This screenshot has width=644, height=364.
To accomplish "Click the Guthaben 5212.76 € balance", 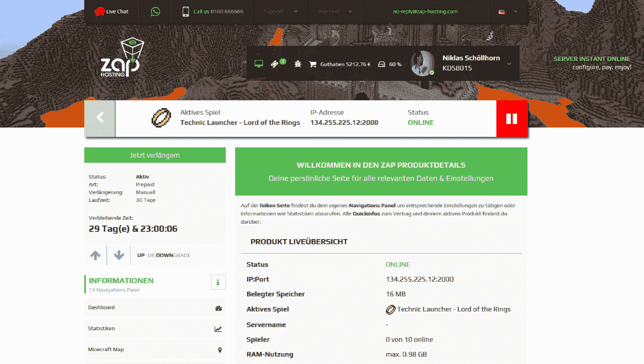I will click(345, 64).
